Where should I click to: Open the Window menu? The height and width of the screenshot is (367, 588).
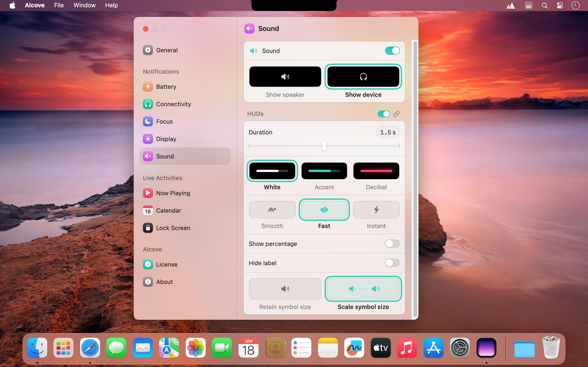tap(84, 5)
